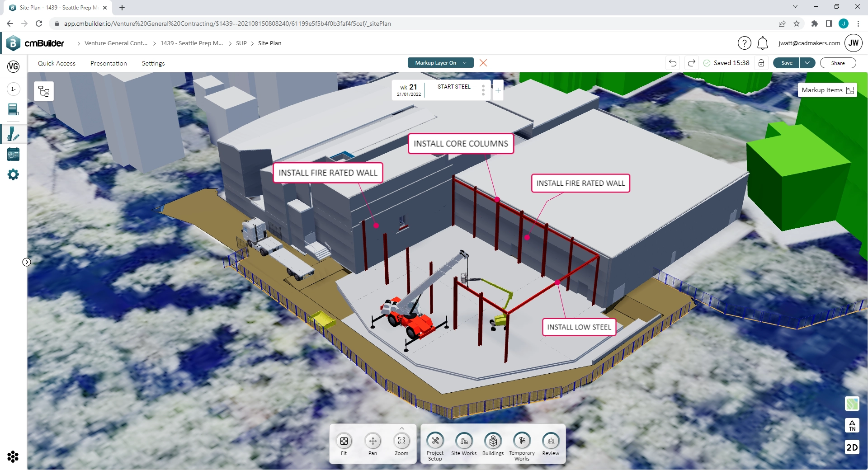Open the START STEEL three-dot menu
The width and height of the screenshot is (868, 470).
(x=483, y=90)
